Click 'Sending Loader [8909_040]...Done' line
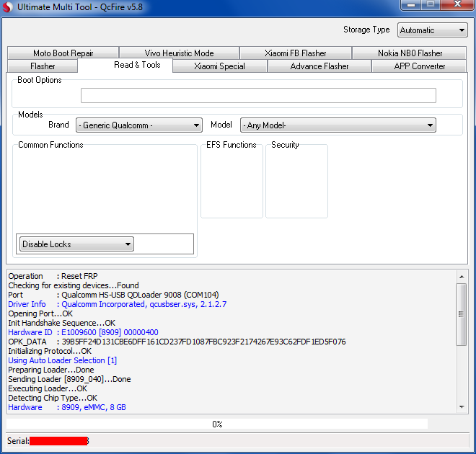This screenshot has height=454, width=476. coord(69,379)
